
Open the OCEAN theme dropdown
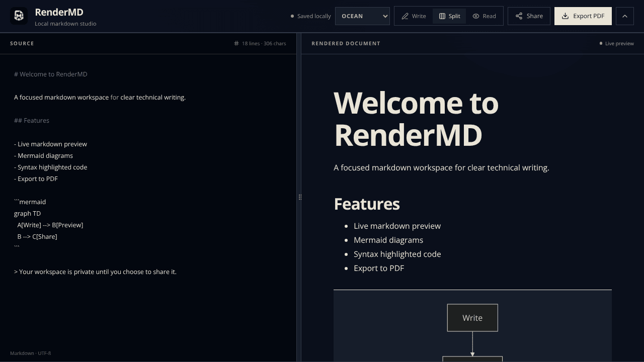click(362, 16)
